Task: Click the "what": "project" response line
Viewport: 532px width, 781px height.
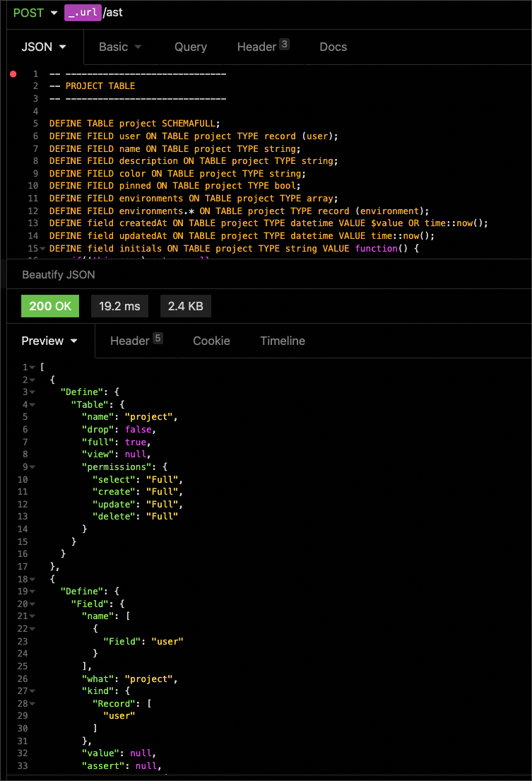Action: tap(129, 679)
